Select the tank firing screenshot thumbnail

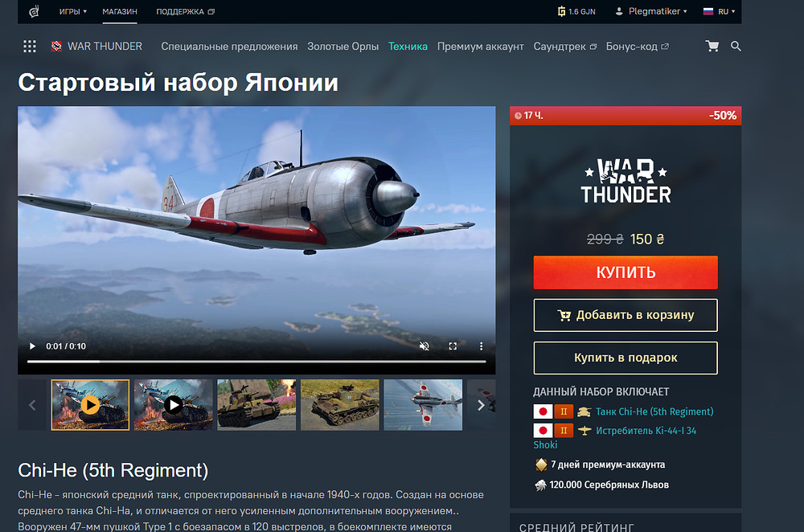point(256,405)
